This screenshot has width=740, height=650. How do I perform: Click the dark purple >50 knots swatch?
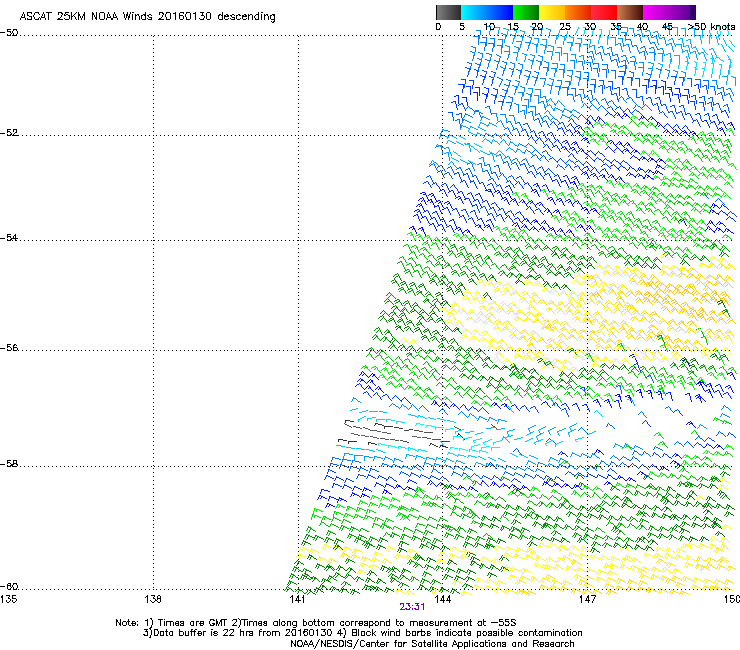pos(693,12)
